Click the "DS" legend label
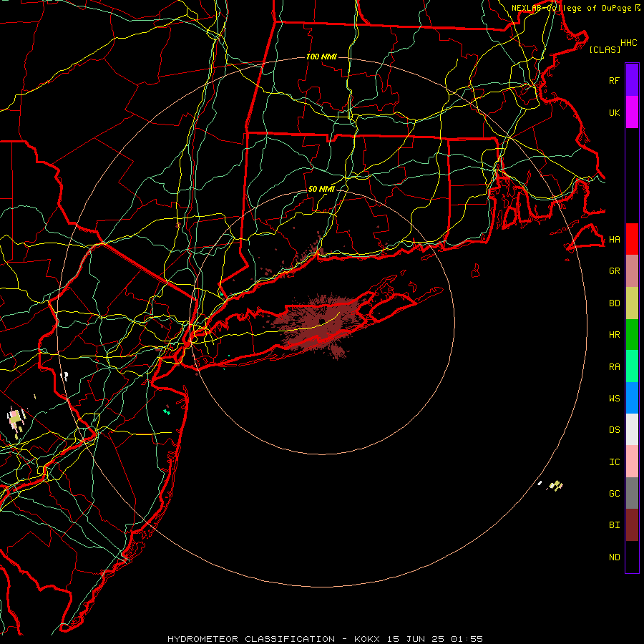This screenshot has width=644, height=644. click(615, 430)
